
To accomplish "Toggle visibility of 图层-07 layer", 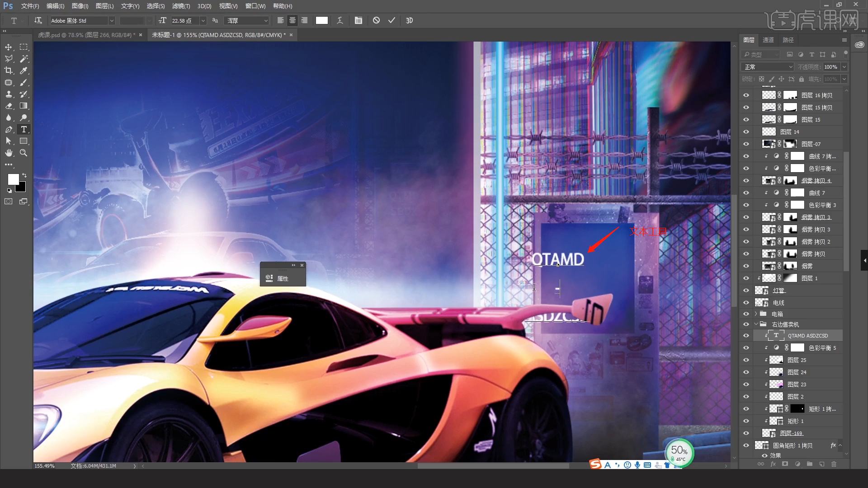I will coord(746,144).
